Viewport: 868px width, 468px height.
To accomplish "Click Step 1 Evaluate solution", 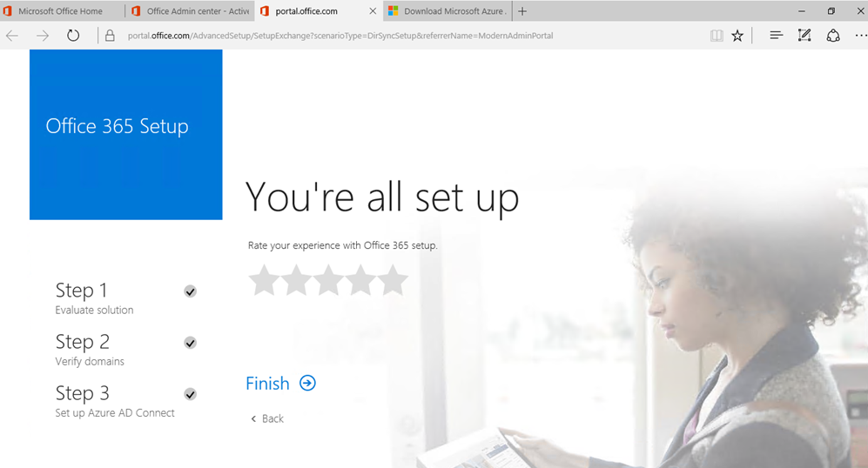I will [94, 298].
